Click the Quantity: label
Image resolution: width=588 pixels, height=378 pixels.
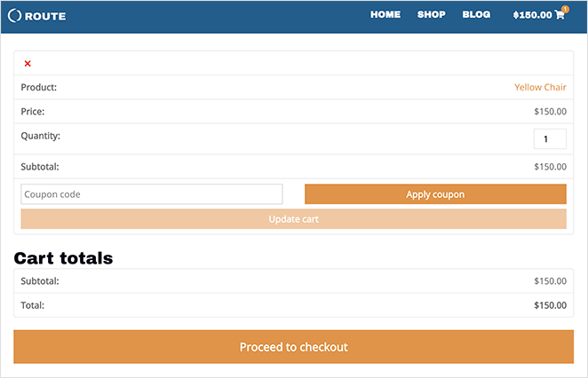click(x=40, y=136)
